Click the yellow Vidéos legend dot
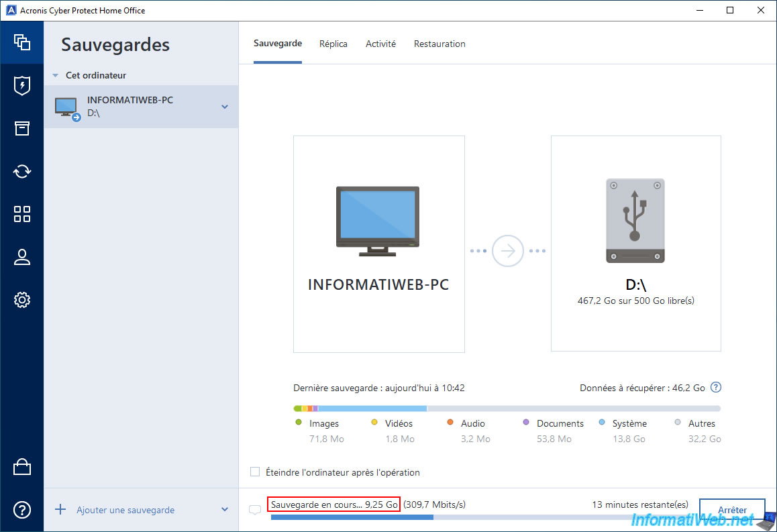777x532 pixels. tap(374, 423)
